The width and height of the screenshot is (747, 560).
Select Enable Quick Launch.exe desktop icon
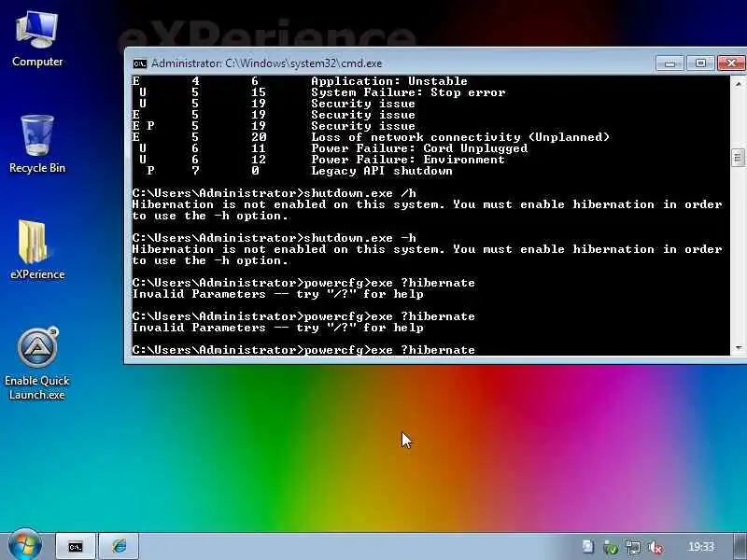pos(37,364)
